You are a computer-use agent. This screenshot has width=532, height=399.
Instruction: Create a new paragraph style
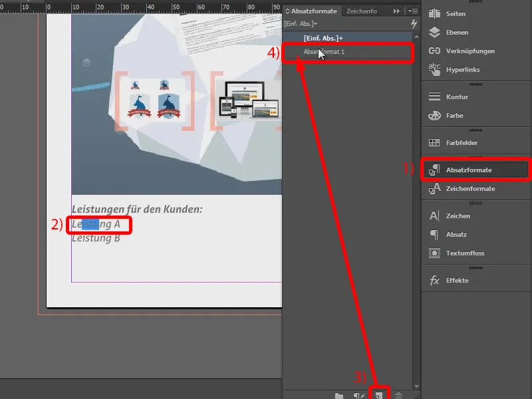pos(379,395)
